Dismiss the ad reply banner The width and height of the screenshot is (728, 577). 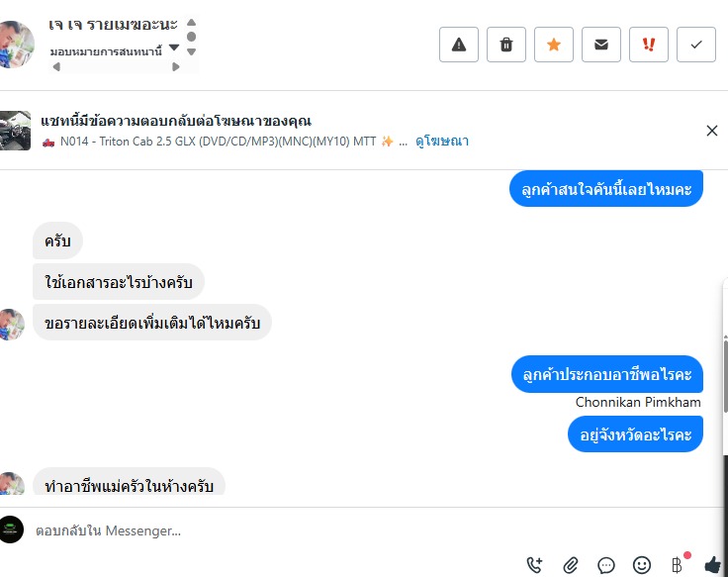point(712,131)
